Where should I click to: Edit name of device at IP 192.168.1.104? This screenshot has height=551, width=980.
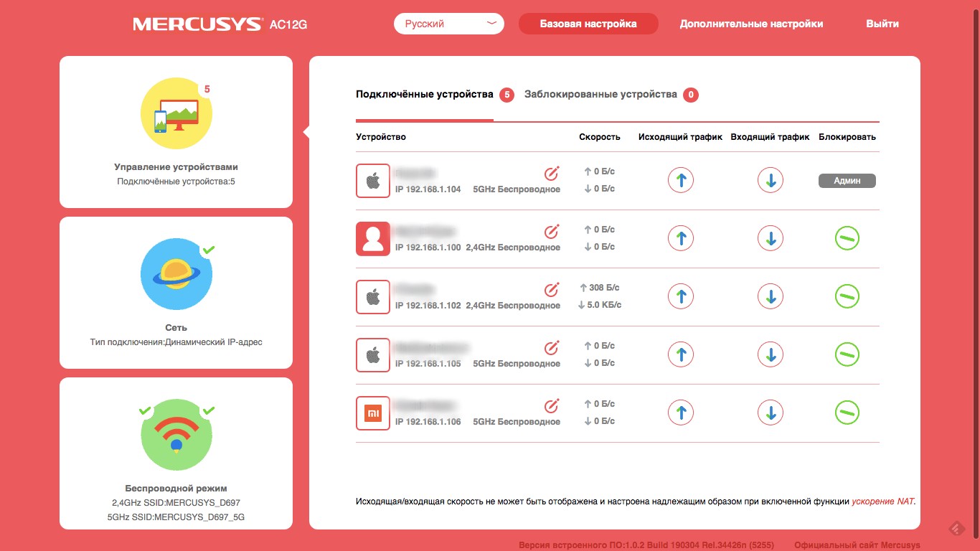pyautogui.click(x=551, y=173)
